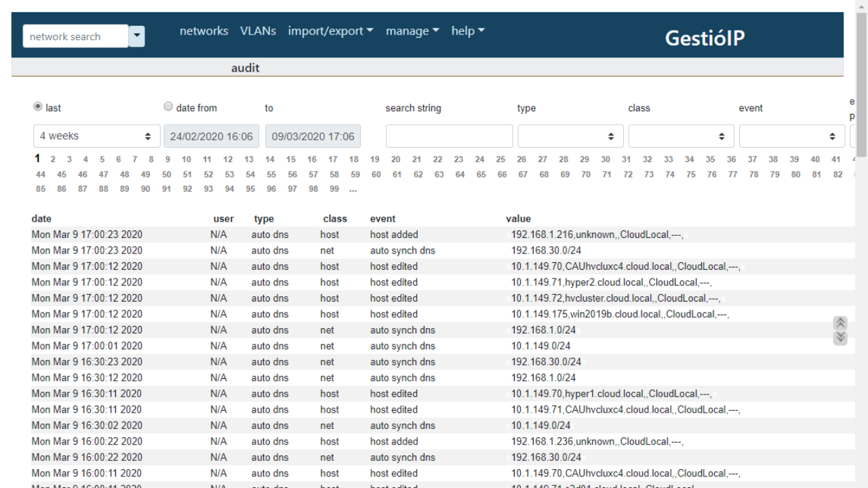This screenshot has height=488, width=868.
Task: Select the 'last' radio button
Action: pyautogui.click(x=38, y=107)
